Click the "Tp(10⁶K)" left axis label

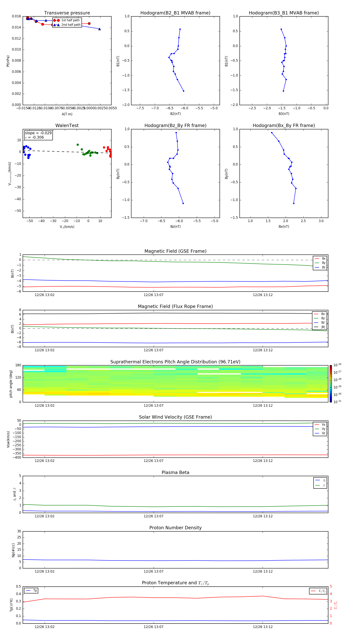tap(11, 605)
